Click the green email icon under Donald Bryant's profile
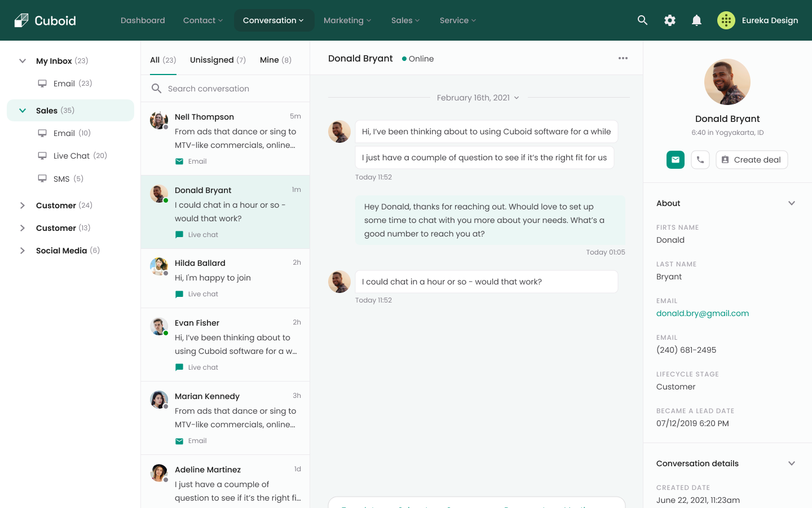 pyautogui.click(x=675, y=160)
